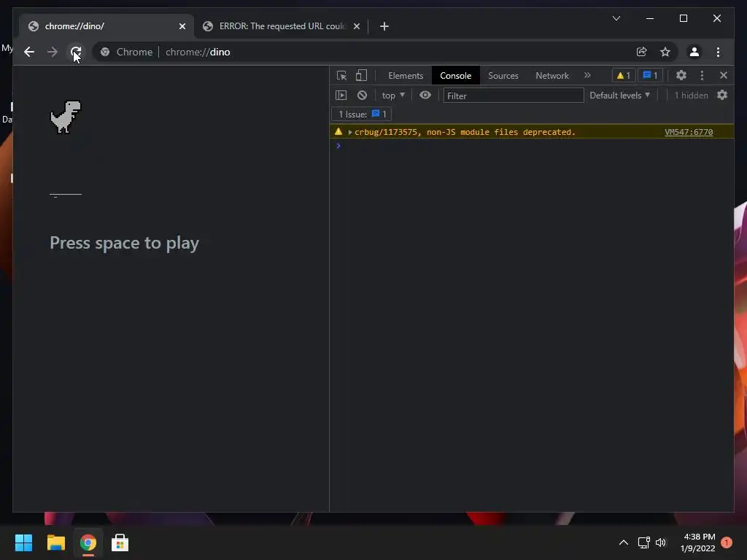Create a live expression with the eye icon
The image size is (747, 560).
(425, 96)
